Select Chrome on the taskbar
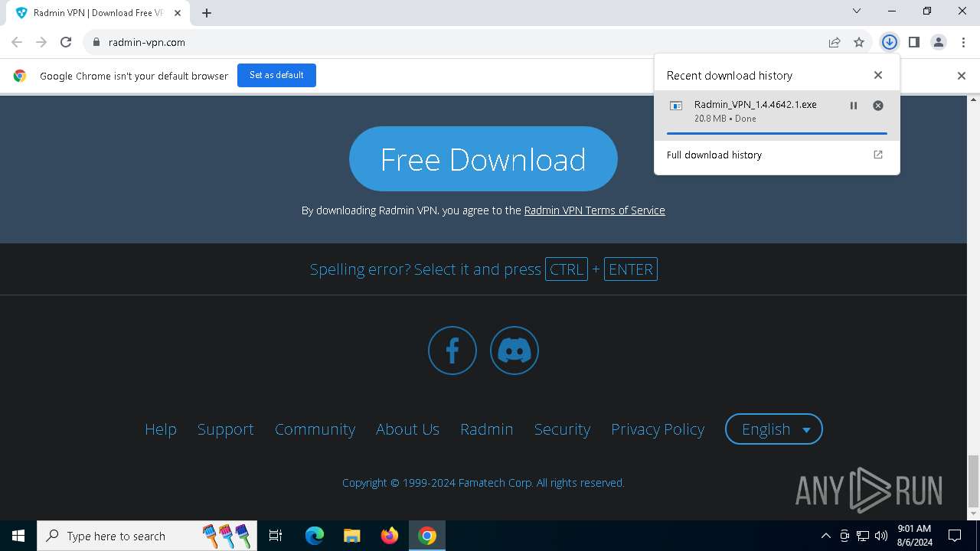Image resolution: width=980 pixels, height=551 pixels. [x=427, y=536]
